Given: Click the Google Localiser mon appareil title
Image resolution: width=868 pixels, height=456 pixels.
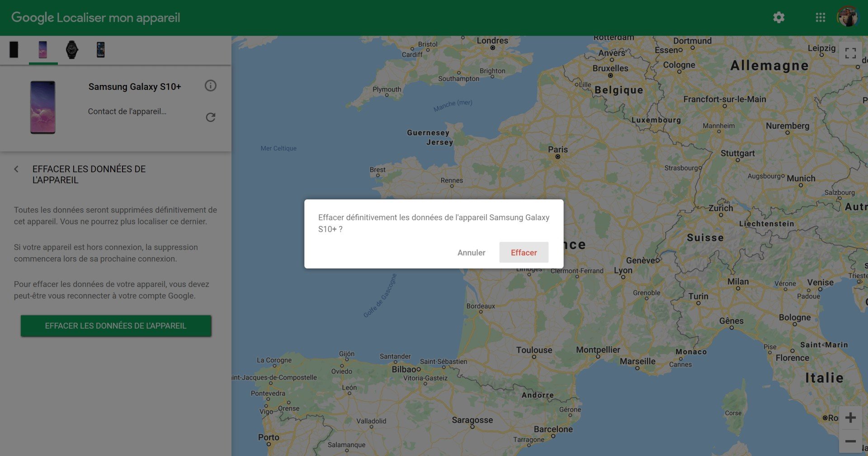Looking at the screenshot, I should click(x=96, y=18).
